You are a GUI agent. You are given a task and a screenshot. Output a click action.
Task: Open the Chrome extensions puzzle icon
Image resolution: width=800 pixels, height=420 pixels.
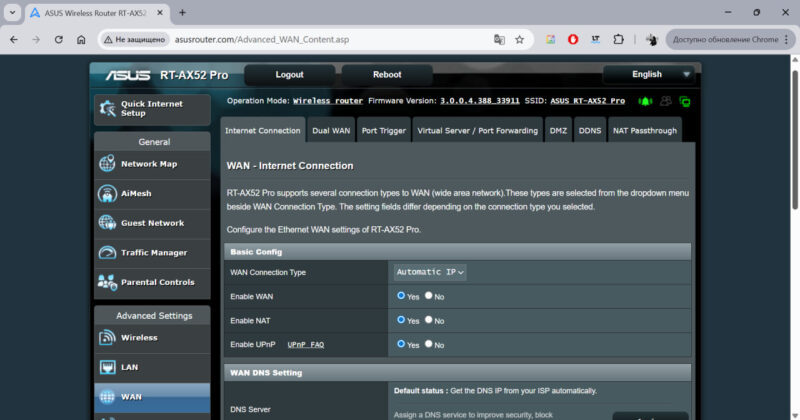point(618,39)
